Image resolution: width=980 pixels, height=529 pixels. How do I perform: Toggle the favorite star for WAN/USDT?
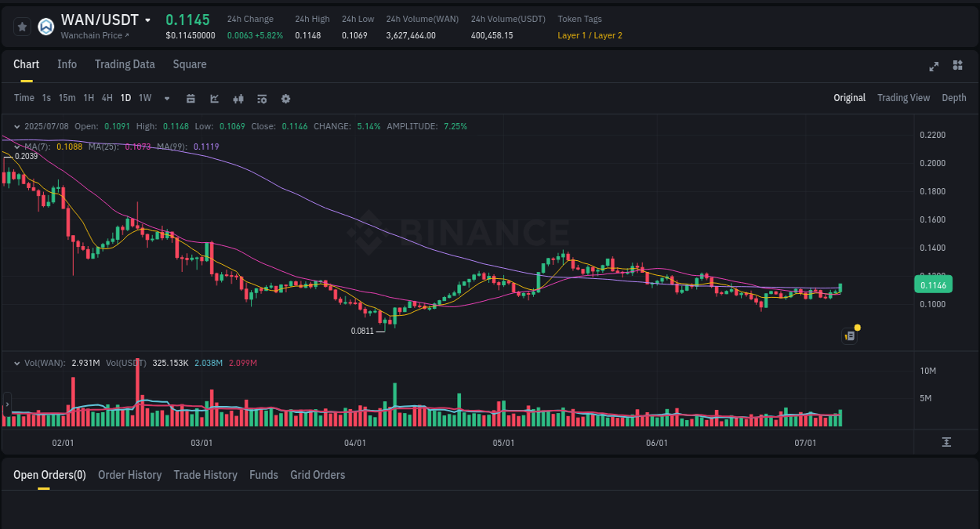[22, 26]
